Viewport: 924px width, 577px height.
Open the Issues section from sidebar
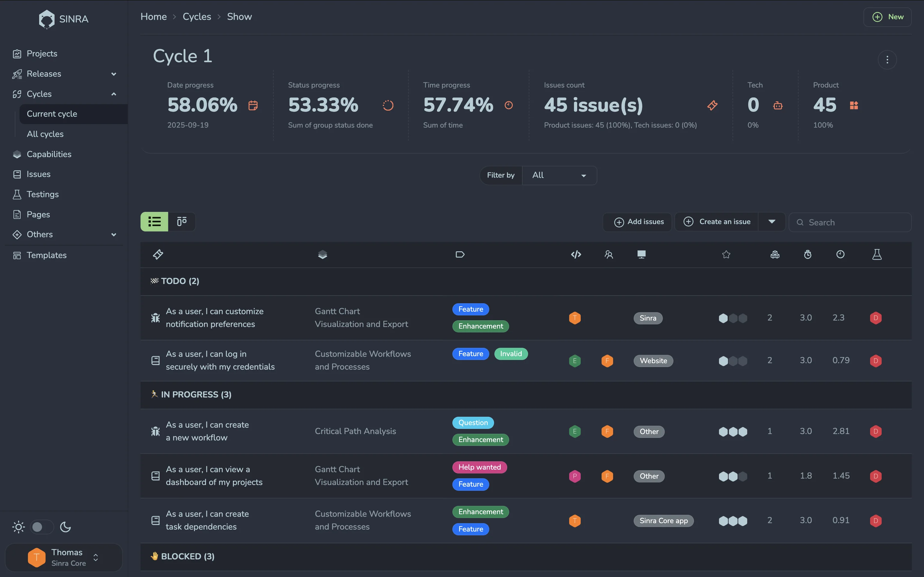pos(38,174)
